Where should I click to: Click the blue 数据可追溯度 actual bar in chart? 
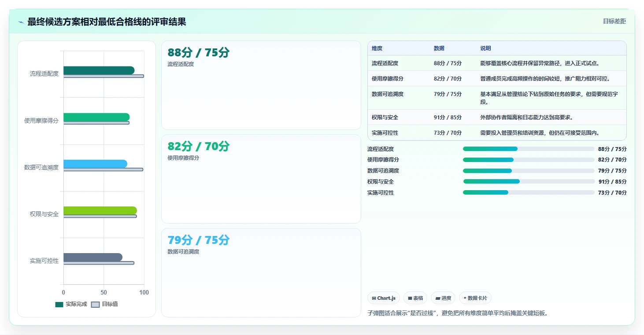click(x=95, y=164)
